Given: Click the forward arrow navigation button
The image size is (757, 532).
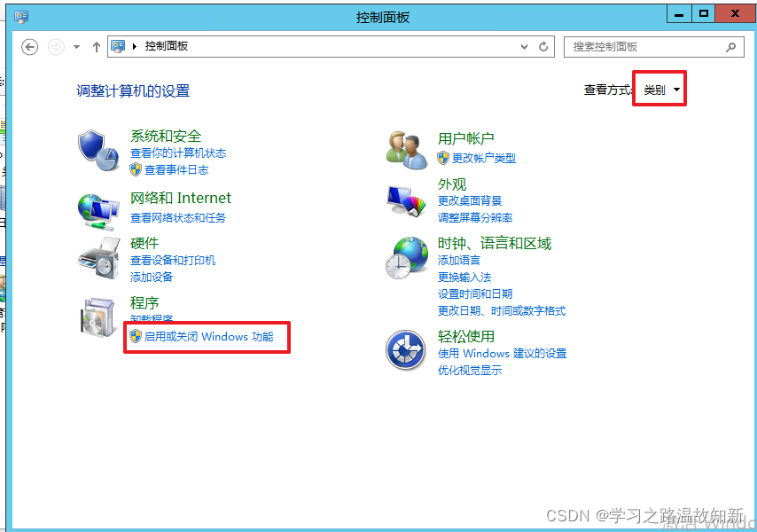Looking at the screenshot, I should pos(56,47).
